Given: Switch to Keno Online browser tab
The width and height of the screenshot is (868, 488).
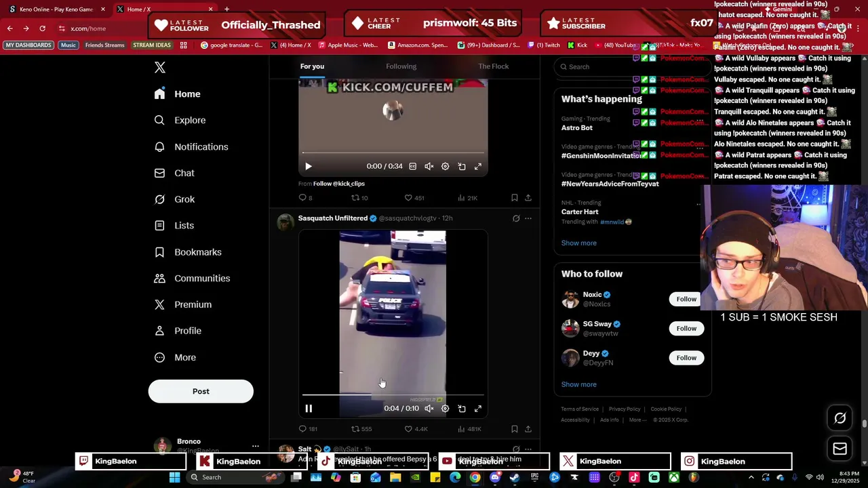Looking at the screenshot, I should pos(56,9).
